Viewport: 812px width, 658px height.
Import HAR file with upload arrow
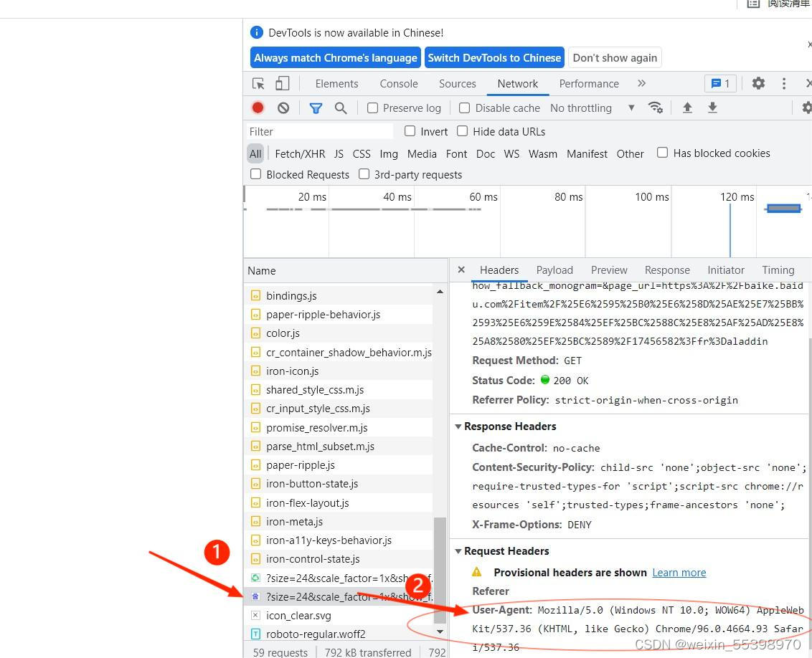point(687,108)
